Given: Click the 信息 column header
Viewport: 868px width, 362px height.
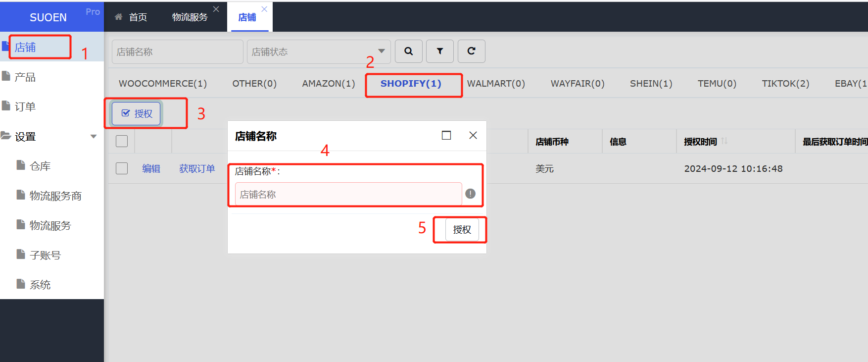Looking at the screenshot, I should tap(618, 142).
